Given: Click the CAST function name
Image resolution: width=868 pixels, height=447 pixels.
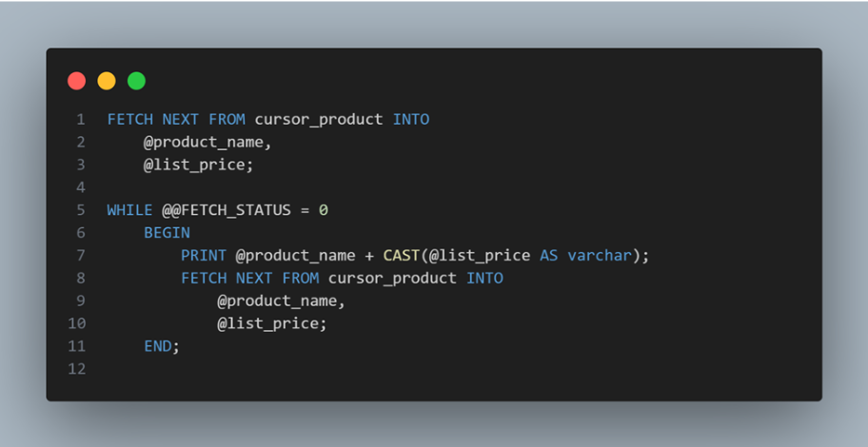Looking at the screenshot, I should click(x=401, y=255).
